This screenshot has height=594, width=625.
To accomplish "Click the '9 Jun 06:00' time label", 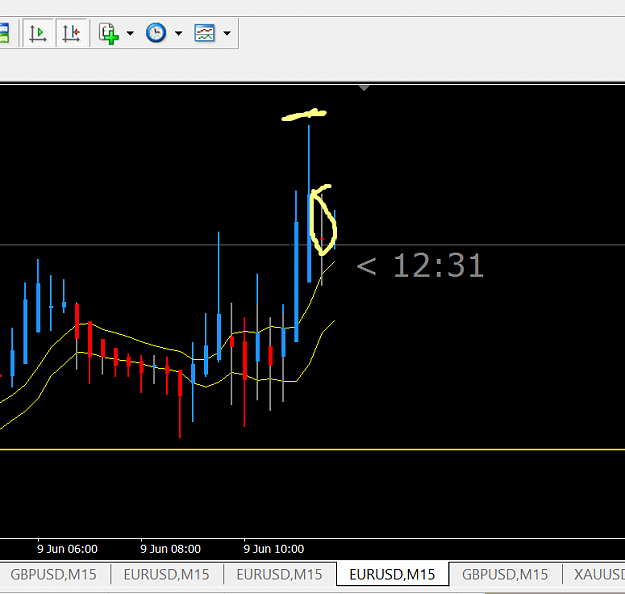I will [x=67, y=549].
